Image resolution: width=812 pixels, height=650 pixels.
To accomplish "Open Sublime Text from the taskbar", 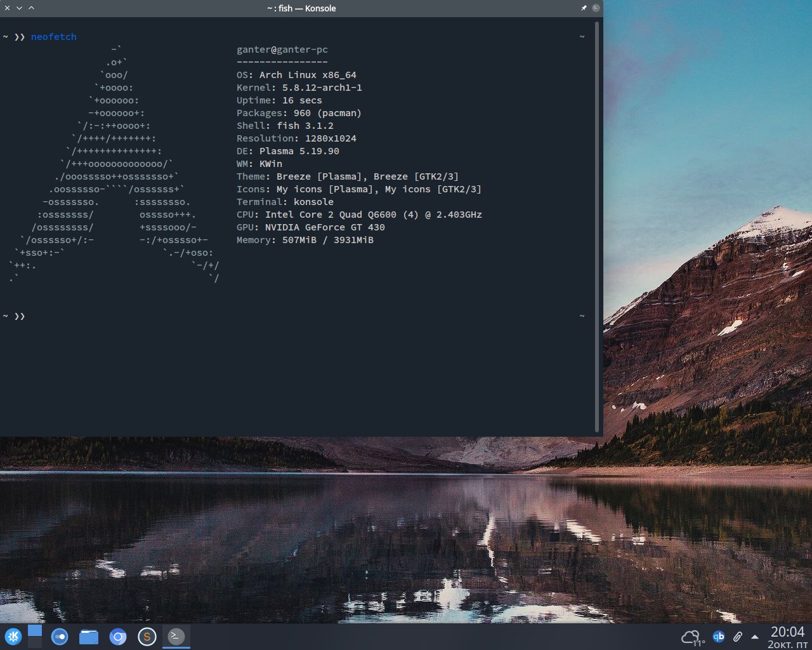I will (147, 636).
